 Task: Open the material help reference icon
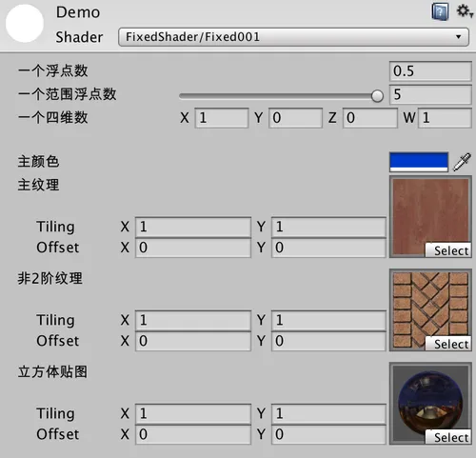(440, 11)
